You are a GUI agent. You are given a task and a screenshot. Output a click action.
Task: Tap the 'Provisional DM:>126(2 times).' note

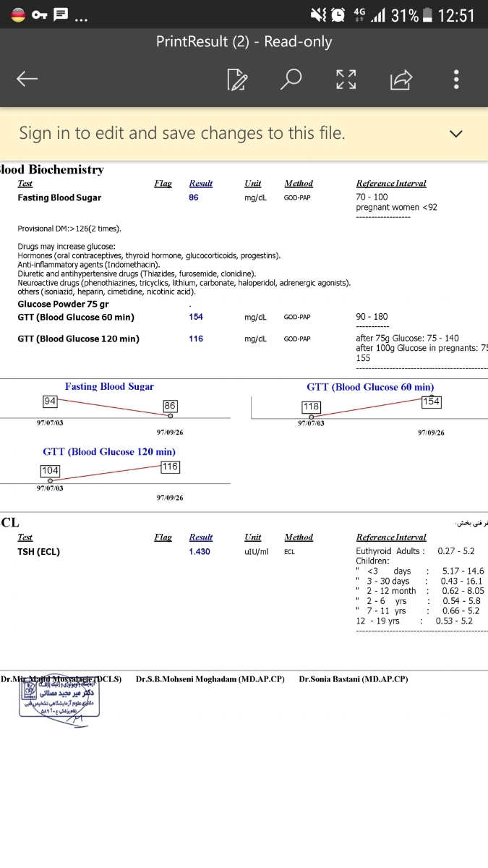coord(69,229)
